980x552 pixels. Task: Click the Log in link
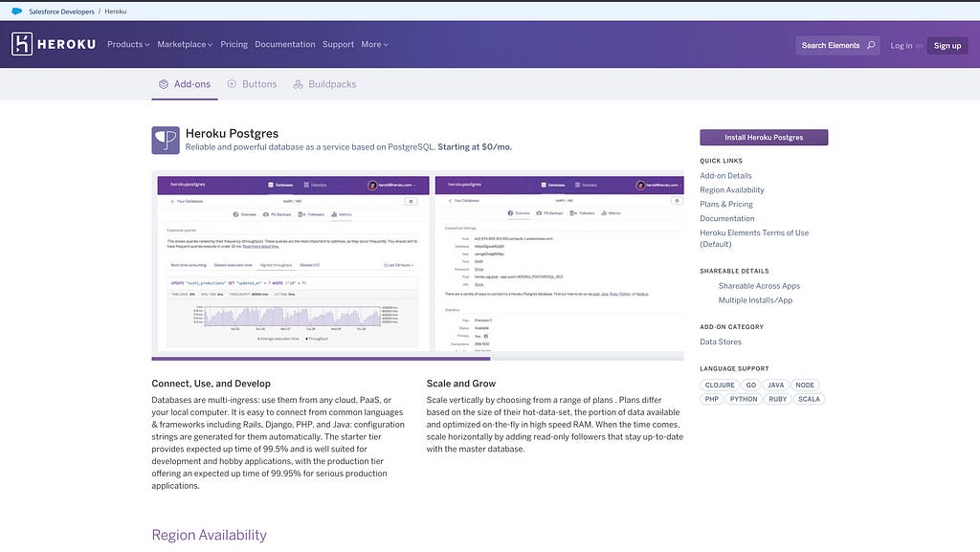click(901, 46)
